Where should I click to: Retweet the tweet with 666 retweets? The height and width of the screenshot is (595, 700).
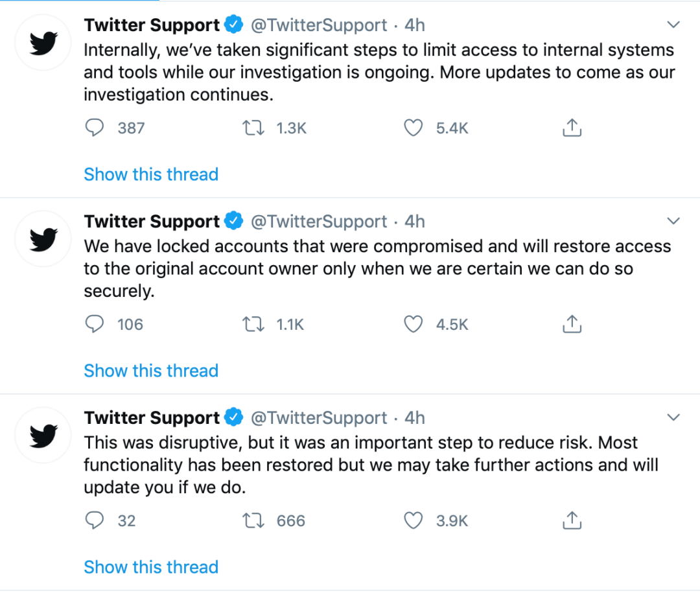click(x=253, y=520)
